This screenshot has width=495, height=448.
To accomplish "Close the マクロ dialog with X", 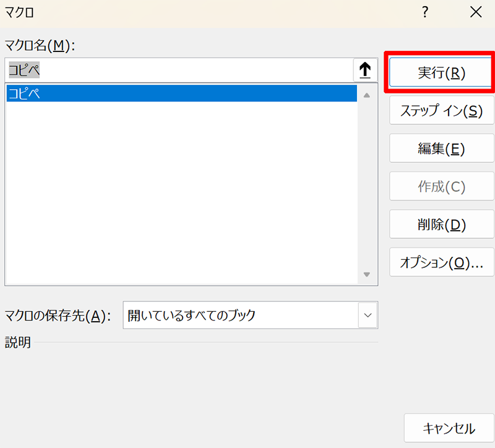I will coord(475,12).
